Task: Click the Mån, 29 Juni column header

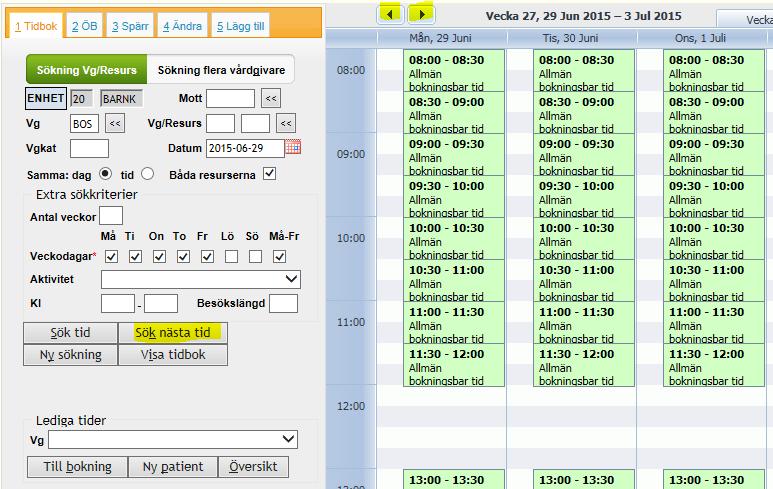Action: [x=440, y=38]
